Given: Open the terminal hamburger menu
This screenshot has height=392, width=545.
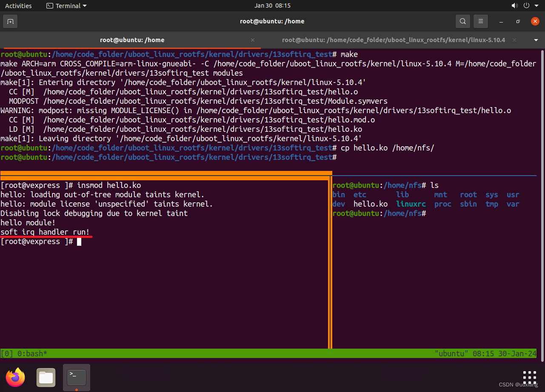Looking at the screenshot, I should pos(481,21).
